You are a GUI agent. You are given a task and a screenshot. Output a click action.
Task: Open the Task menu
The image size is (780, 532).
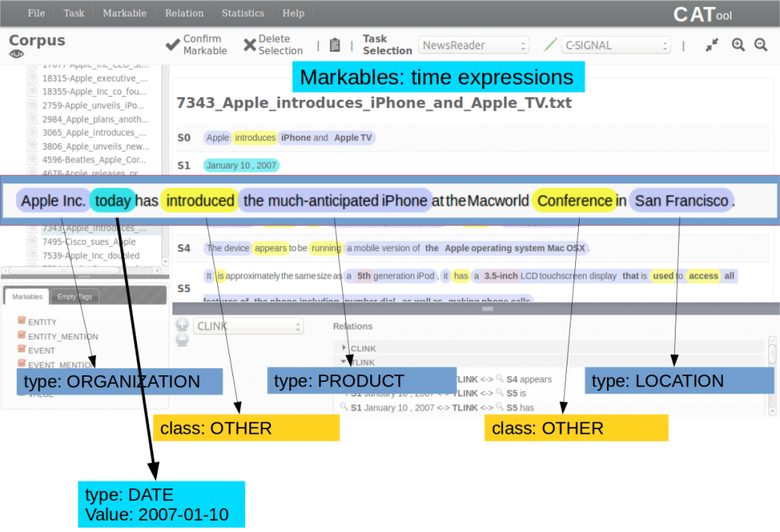pyautogui.click(x=74, y=14)
